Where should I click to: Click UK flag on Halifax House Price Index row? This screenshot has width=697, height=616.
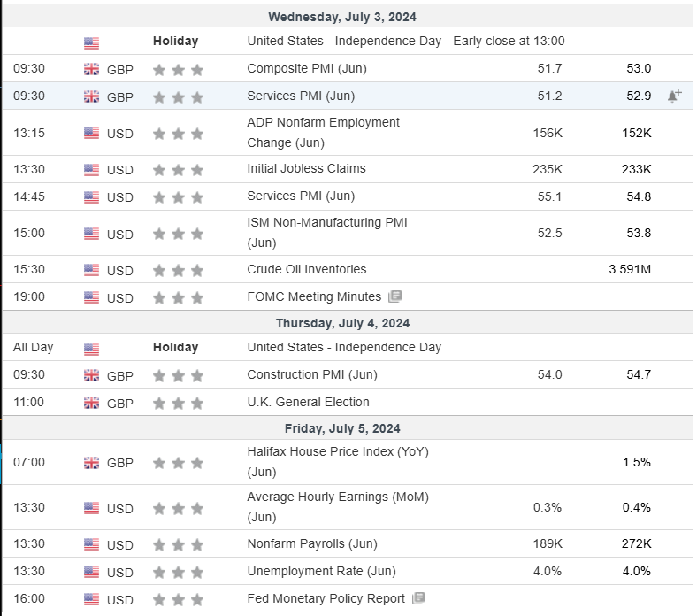coord(92,462)
